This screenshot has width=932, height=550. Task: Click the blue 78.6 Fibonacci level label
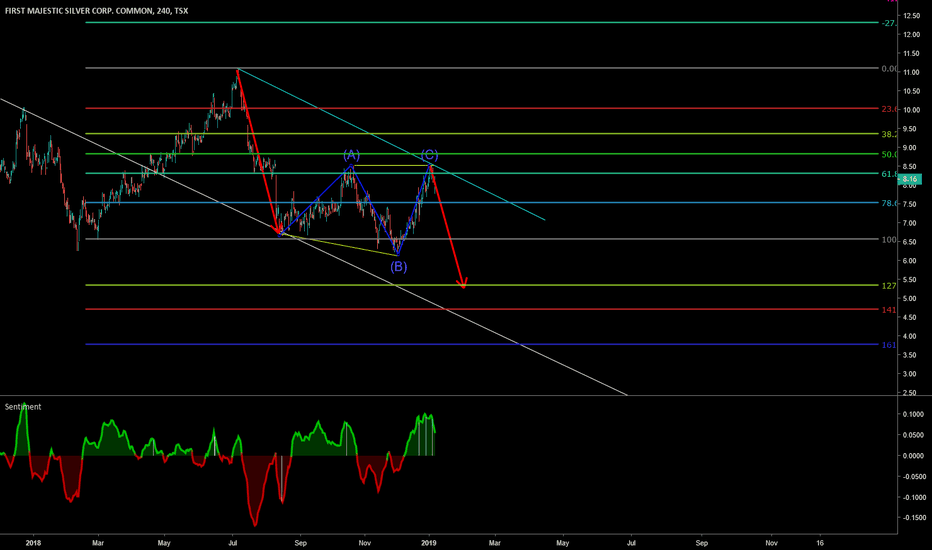(889, 203)
